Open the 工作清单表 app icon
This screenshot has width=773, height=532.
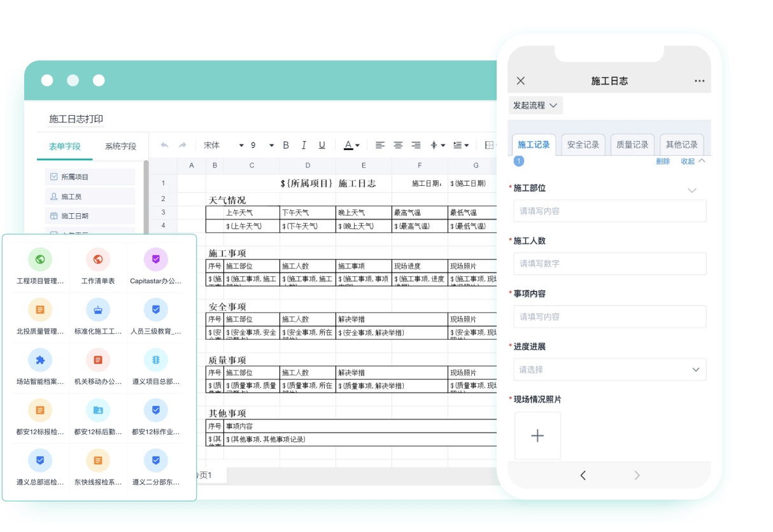click(98, 260)
